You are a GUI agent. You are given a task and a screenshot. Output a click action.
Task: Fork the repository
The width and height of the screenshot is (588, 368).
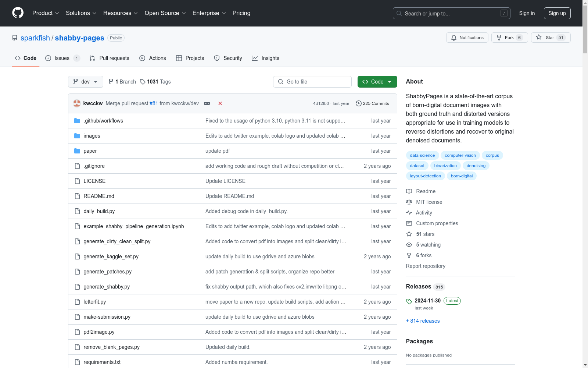pos(509,38)
